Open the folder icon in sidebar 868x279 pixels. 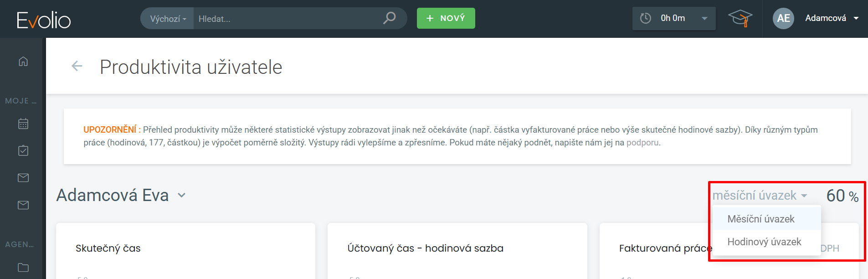(x=23, y=267)
